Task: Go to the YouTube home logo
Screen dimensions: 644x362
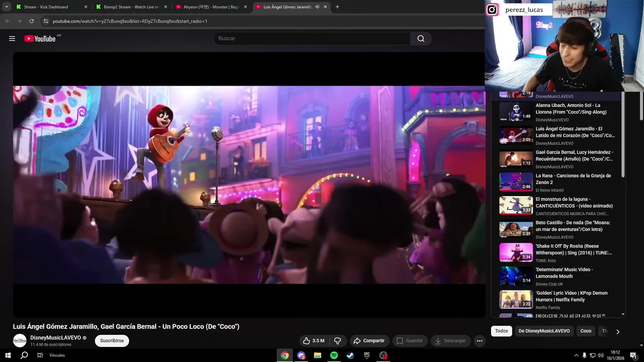Action: click(40, 39)
